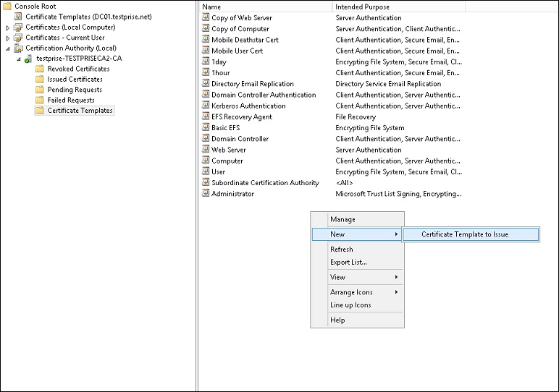Select the Revoked Certificates tree item

click(x=78, y=69)
